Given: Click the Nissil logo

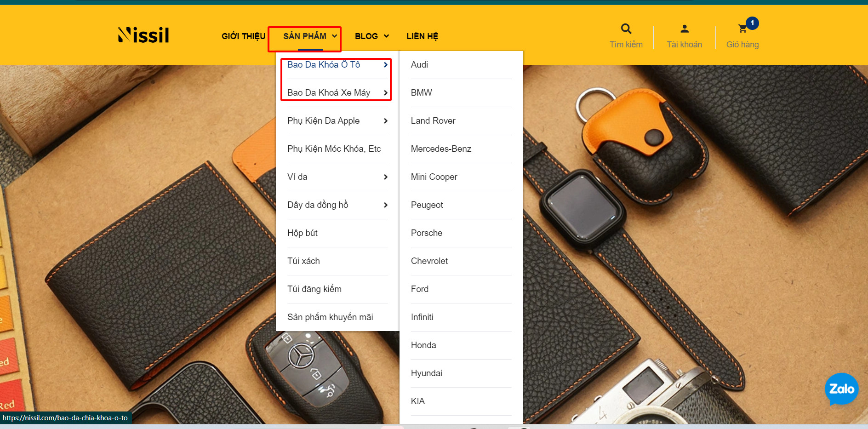Looking at the screenshot, I should point(143,35).
